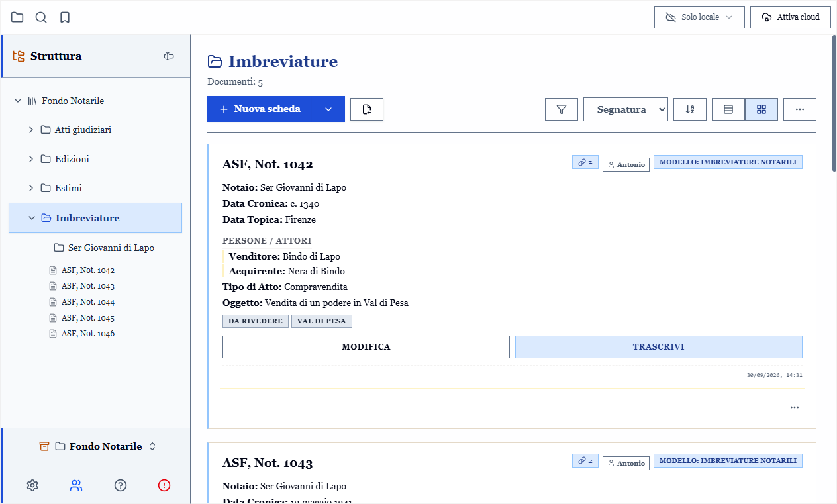Expand the Atti giudiziari folder
The height and width of the screenshot is (504, 837).
click(31, 130)
